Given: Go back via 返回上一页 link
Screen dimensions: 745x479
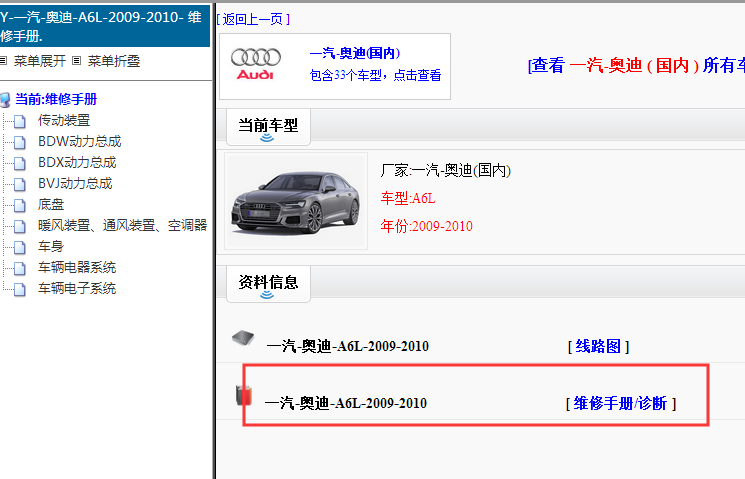Looking at the screenshot, I should click(x=253, y=19).
